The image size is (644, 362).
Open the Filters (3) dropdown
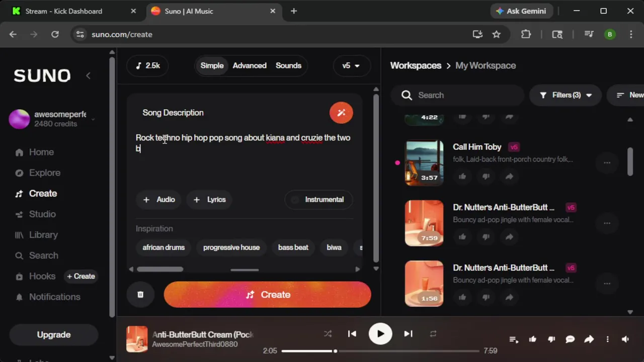566,95
